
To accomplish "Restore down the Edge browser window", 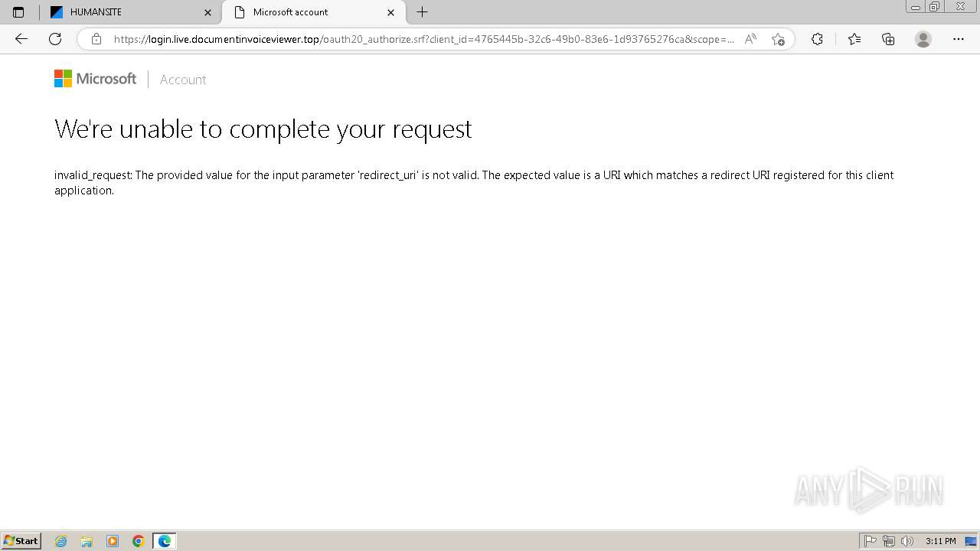I will tap(934, 6).
